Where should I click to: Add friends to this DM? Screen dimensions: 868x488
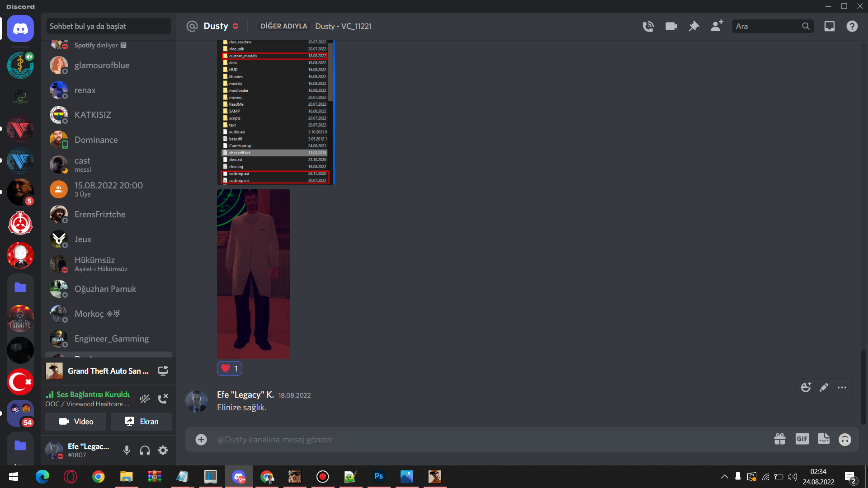(x=717, y=26)
